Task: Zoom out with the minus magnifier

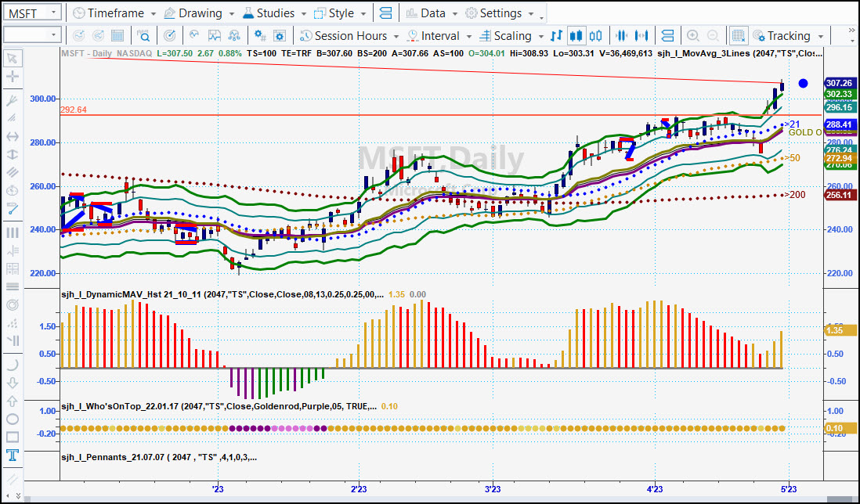Action: coord(713,36)
